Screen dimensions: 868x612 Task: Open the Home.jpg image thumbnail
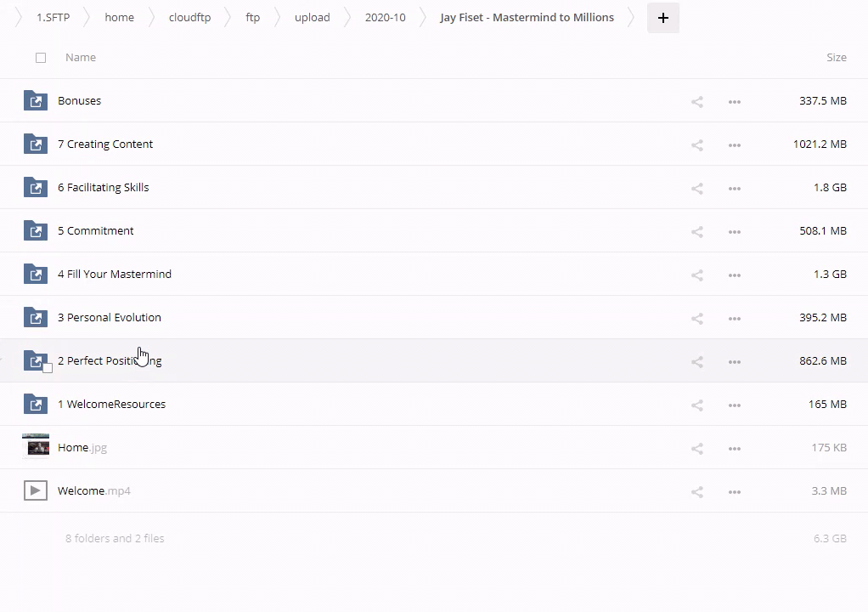coord(36,446)
